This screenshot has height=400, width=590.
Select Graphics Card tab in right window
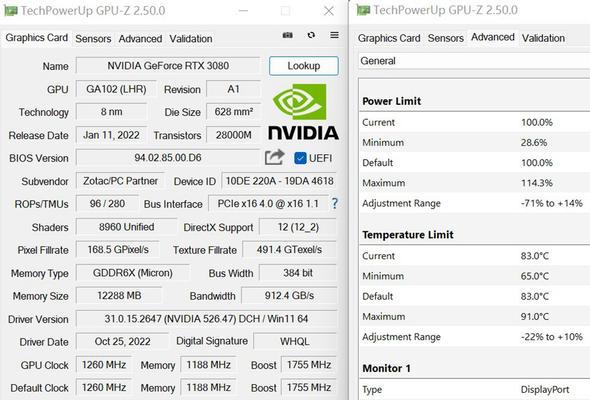click(x=389, y=38)
